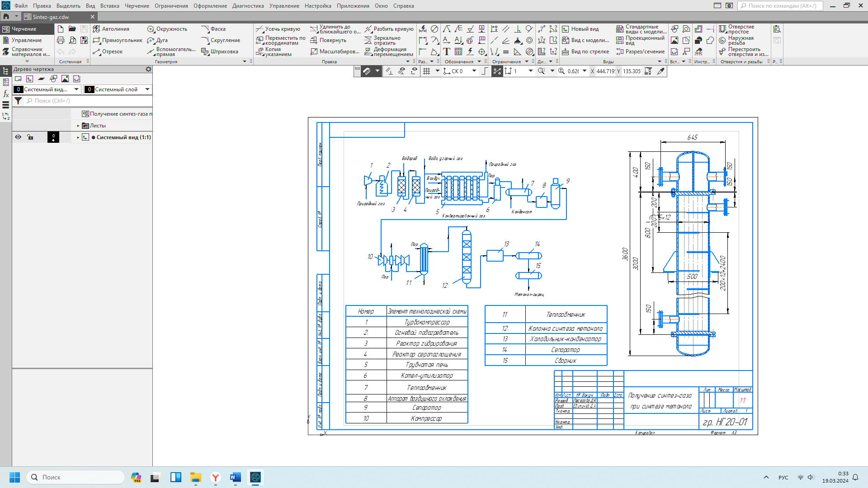Click the perpendicular constraint icon
This screenshot has height=488, width=868.
[x=518, y=29]
